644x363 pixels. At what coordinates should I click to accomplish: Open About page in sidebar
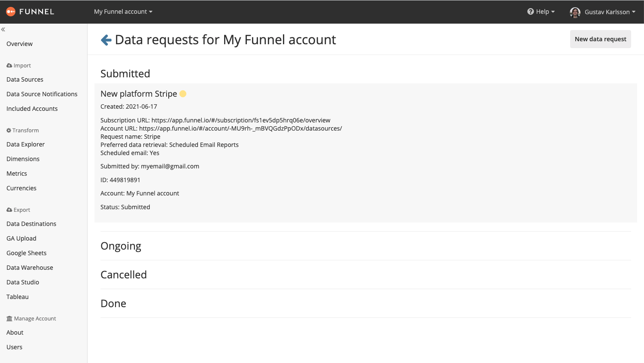[15, 332]
